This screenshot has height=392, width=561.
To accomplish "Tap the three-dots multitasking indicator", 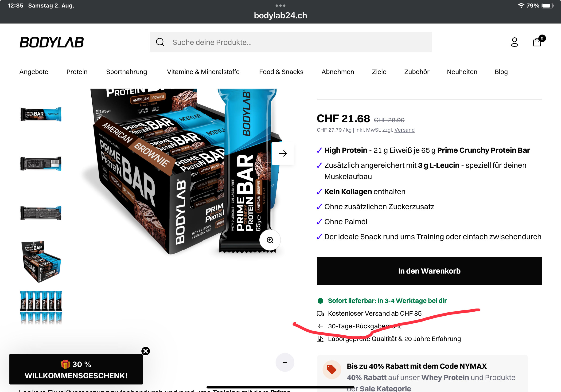I will point(280,5).
